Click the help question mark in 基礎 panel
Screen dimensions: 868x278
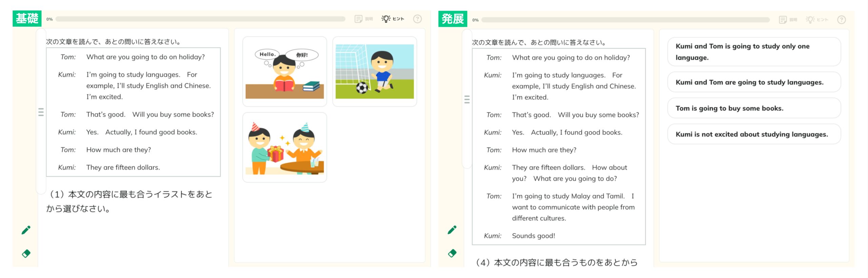(x=417, y=19)
